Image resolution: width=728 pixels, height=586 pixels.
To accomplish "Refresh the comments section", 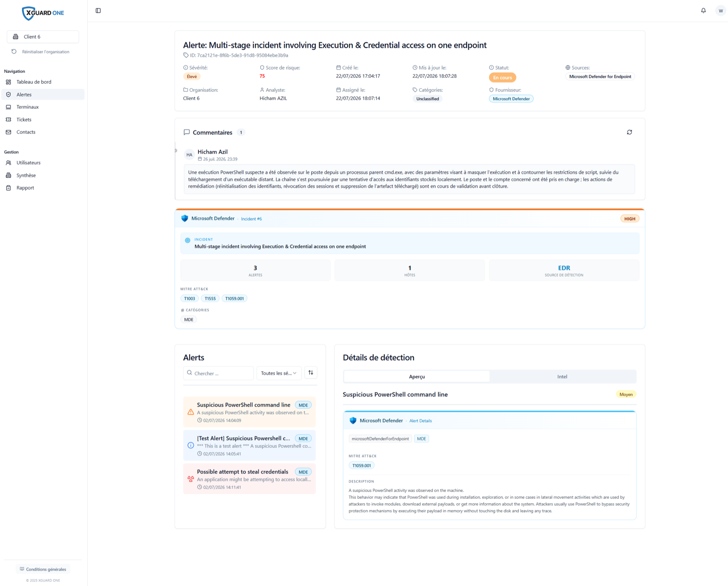I will click(629, 132).
